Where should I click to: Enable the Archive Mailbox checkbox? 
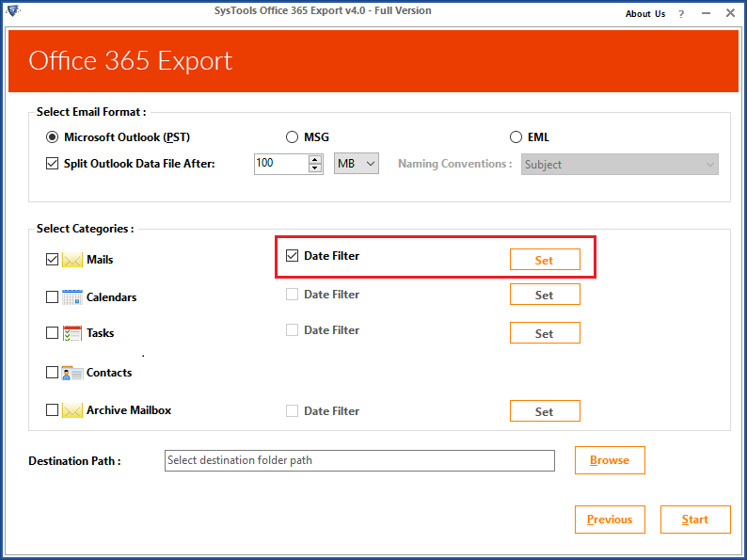tap(52, 409)
